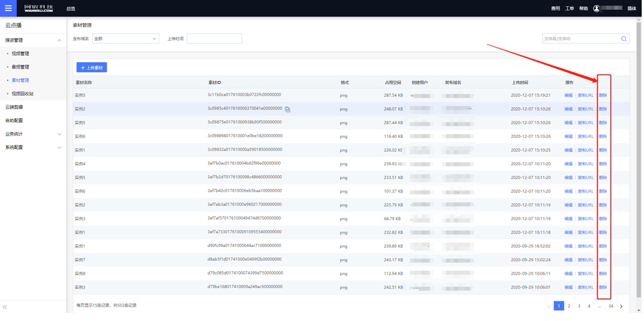644x321 pixels.
Task: Open 帮助 in top bar
Action: 583,9
